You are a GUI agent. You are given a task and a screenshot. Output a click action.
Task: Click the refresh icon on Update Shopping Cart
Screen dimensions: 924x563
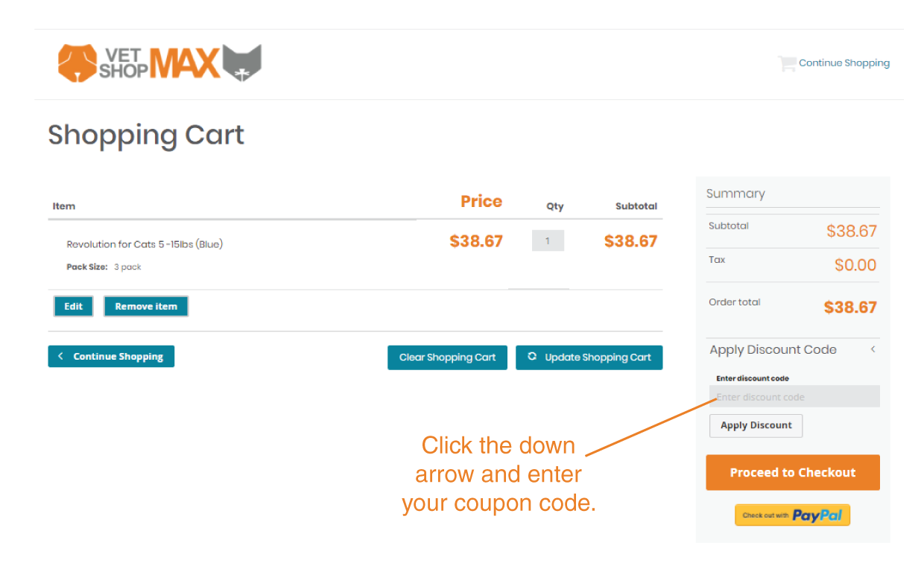click(532, 357)
